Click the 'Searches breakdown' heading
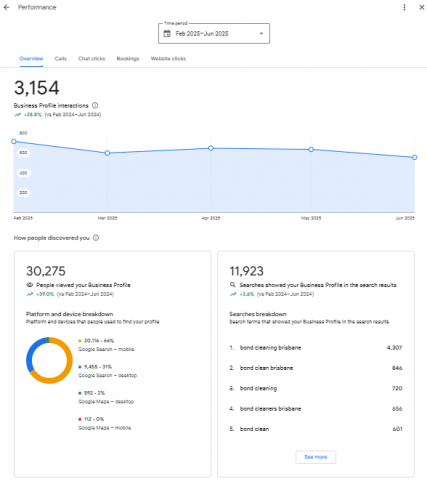The width and height of the screenshot is (427, 500). click(258, 314)
